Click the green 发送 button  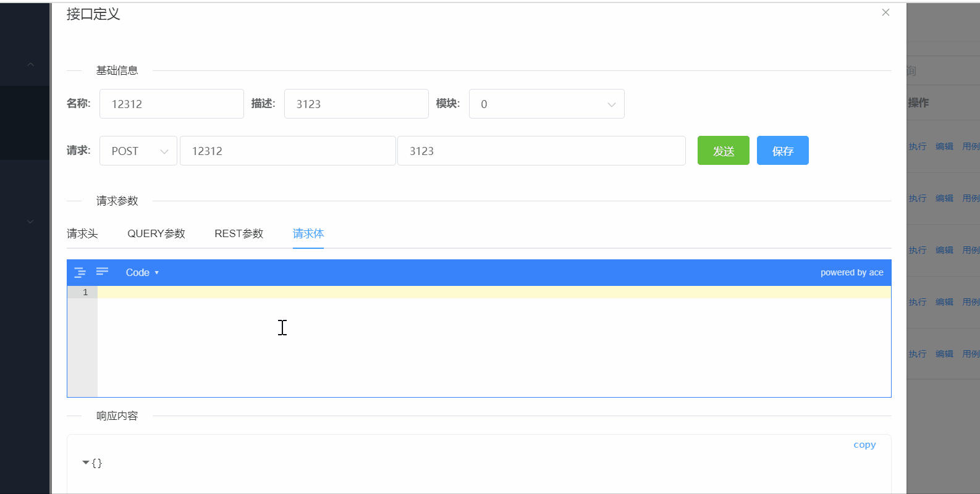click(x=724, y=151)
